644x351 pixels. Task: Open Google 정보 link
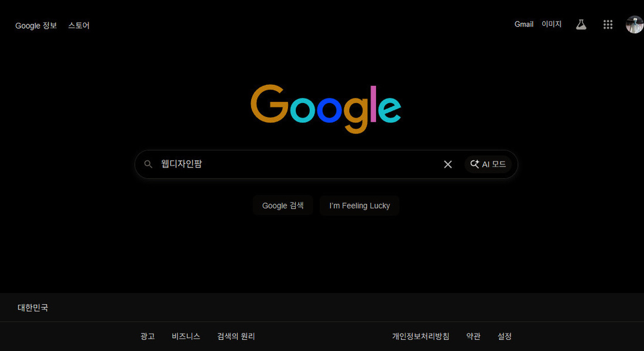click(36, 26)
